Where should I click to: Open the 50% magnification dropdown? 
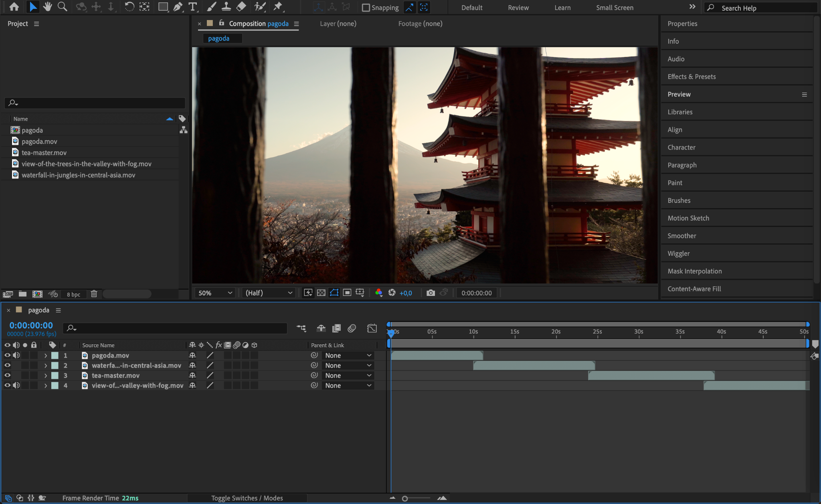[215, 293]
